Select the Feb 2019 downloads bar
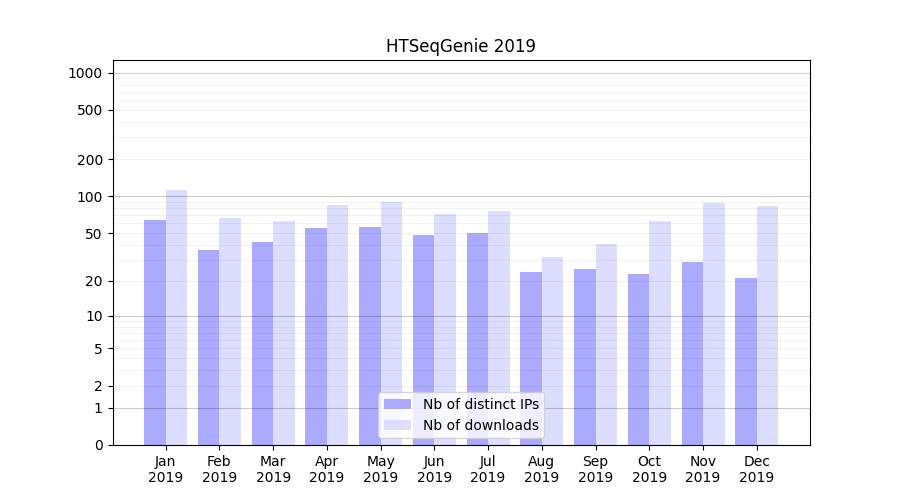900x500 pixels. (x=230, y=331)
